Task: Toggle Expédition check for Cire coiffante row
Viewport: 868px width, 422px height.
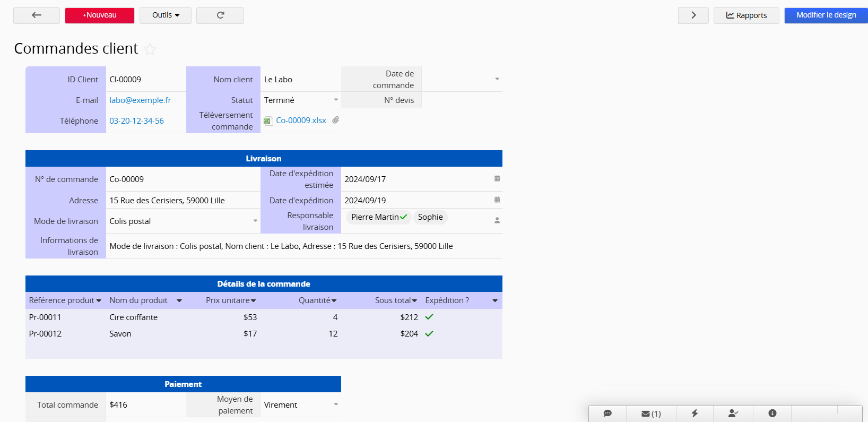Action: pyautogui.click(x=429, y=317)
